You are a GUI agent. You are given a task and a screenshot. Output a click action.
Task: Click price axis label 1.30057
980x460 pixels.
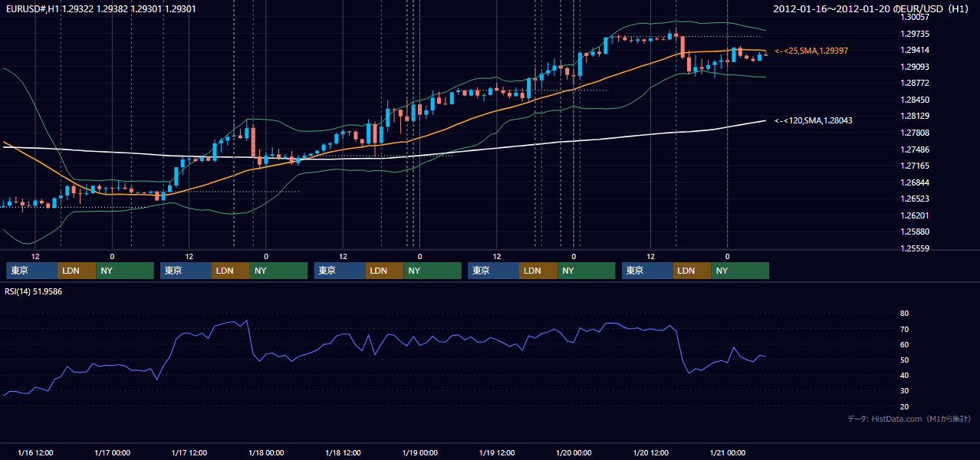point(915,17)
